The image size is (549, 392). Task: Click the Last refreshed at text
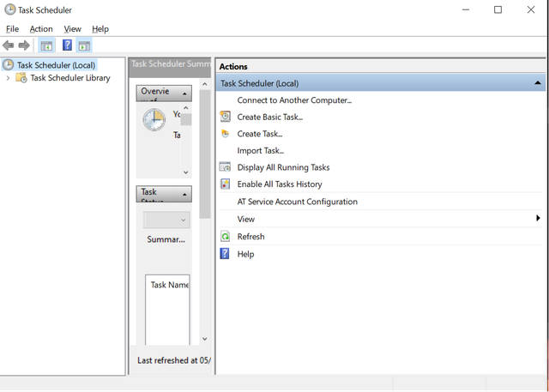pos(174,360)
